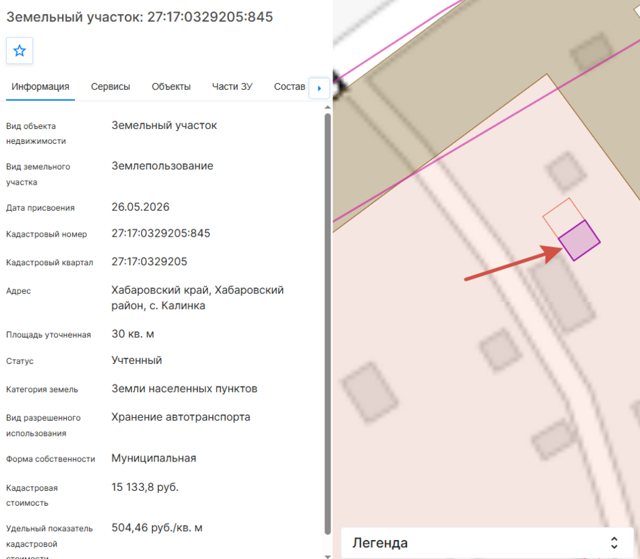Open the Объекты tab

pyautogui.click(x=171, y=87)
